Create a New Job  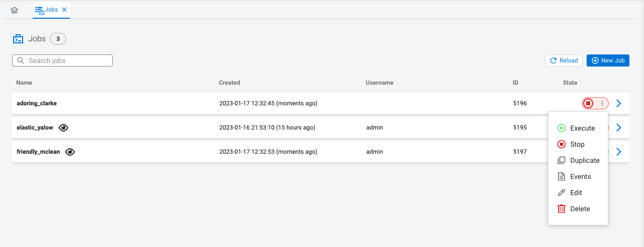pyautogui.click(x=608, y=60)
